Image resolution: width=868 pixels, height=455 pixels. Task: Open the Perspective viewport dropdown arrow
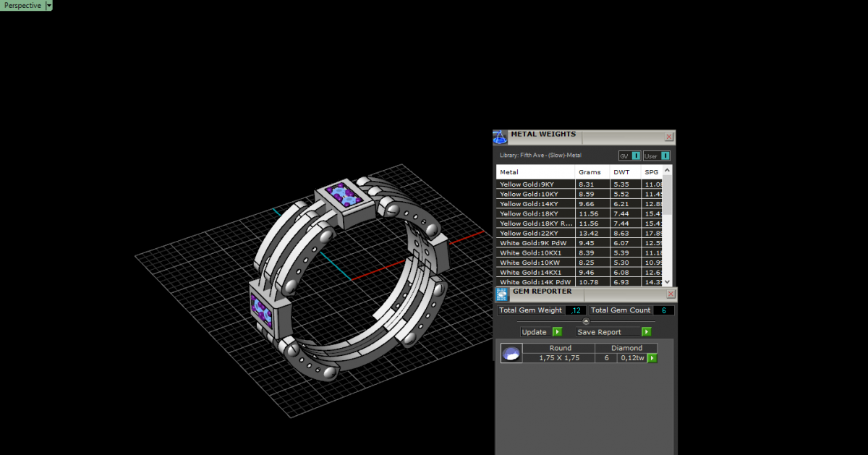(x=49, y=5)
